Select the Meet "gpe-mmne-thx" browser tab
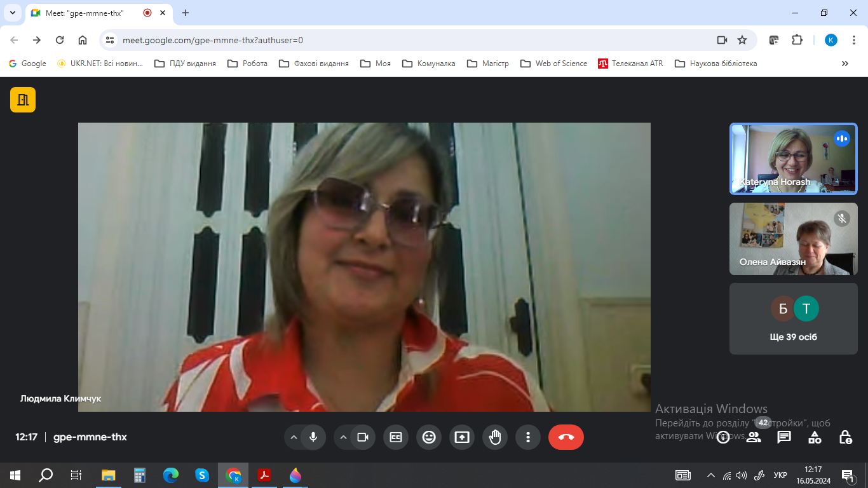This screenshot has height=488, width=868. (x=85, y=13)
